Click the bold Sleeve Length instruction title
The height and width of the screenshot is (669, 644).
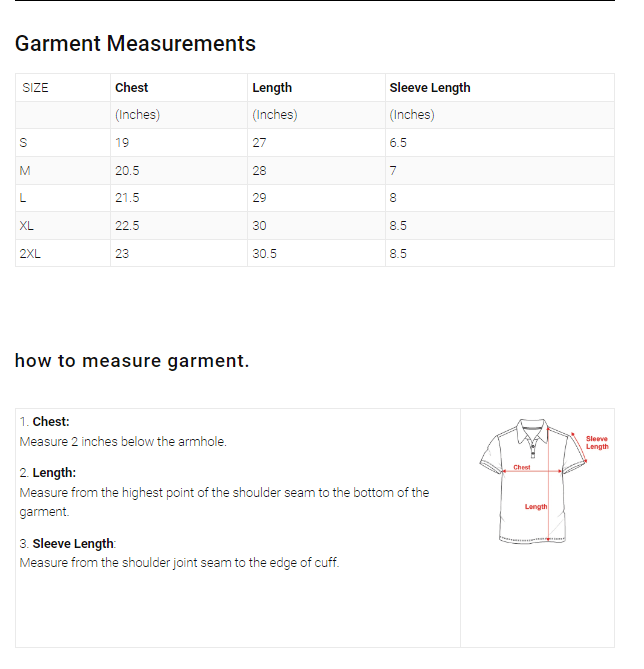(73, 544)
